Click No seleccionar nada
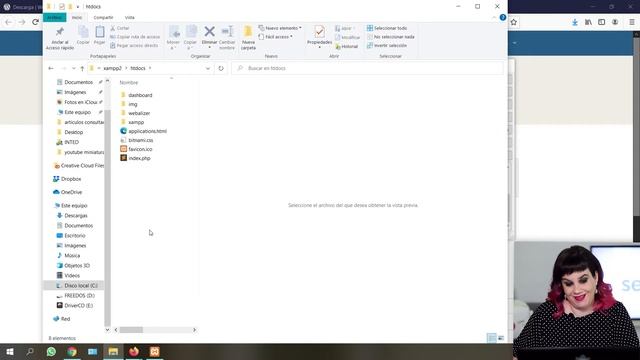Image resolution: width=640 pixels, height=360 pixels. [x=390, y=37]
